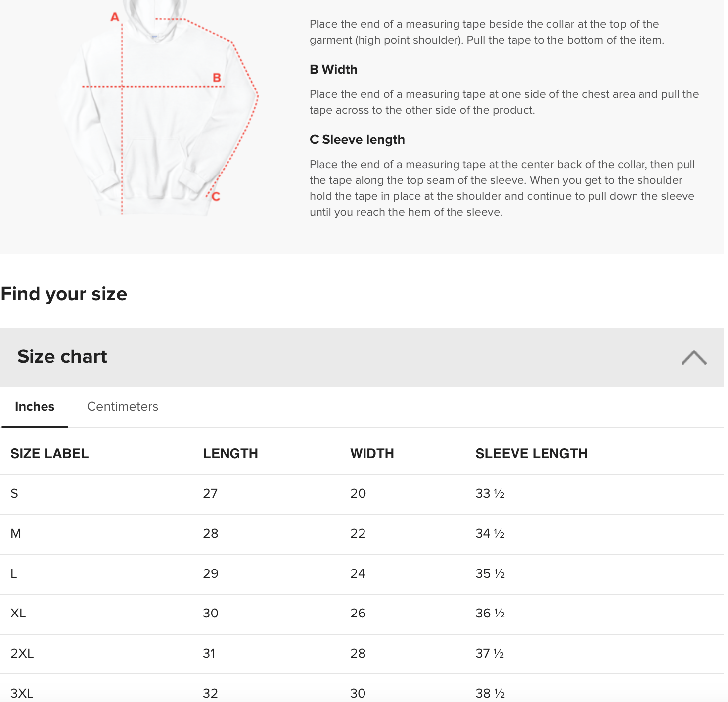Select the Inches tab
Screen dimensions: 728x702
click(35, 406)
